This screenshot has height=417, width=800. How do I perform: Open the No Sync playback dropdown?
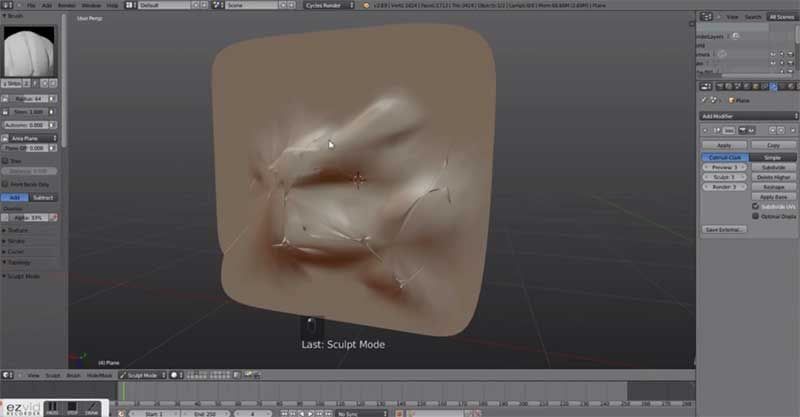pos(362,413)
